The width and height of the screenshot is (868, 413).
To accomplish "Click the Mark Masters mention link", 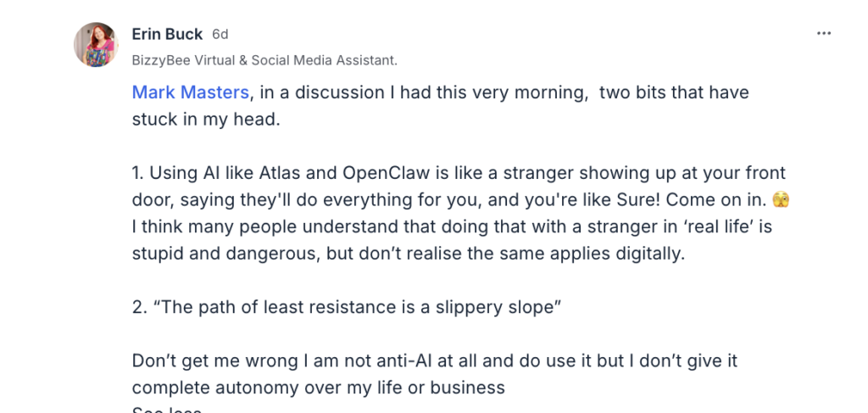I will tap(190, 92).
